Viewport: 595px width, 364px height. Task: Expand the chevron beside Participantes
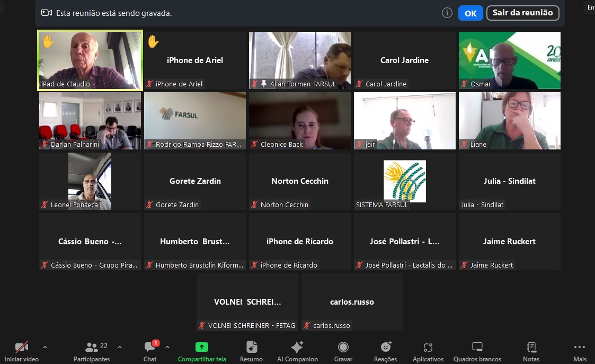pos(120,347)
